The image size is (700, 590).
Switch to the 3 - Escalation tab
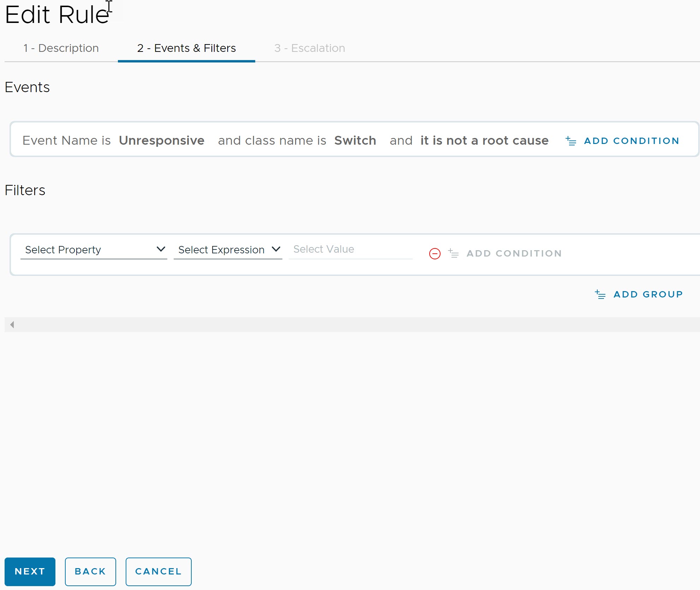coord(309,48)
